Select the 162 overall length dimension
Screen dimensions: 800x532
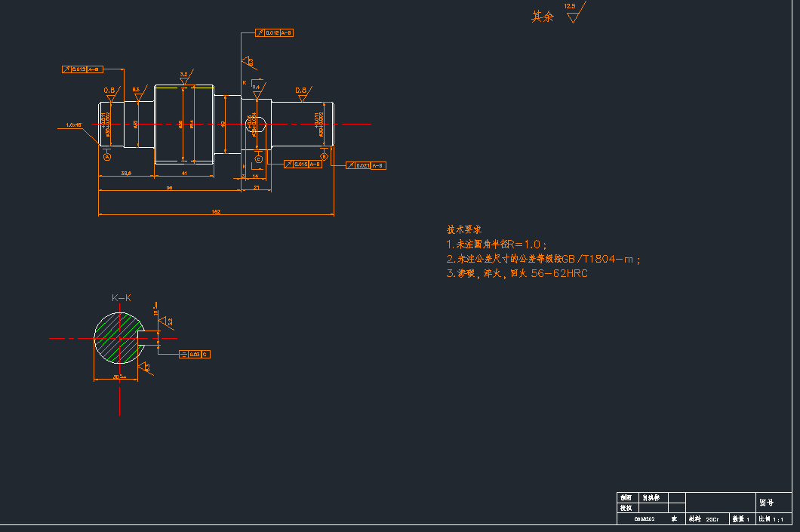click(216, 212)
